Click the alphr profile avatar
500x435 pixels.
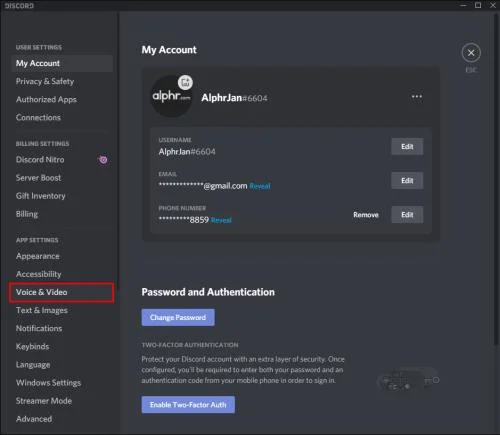[x=171, y=97]
